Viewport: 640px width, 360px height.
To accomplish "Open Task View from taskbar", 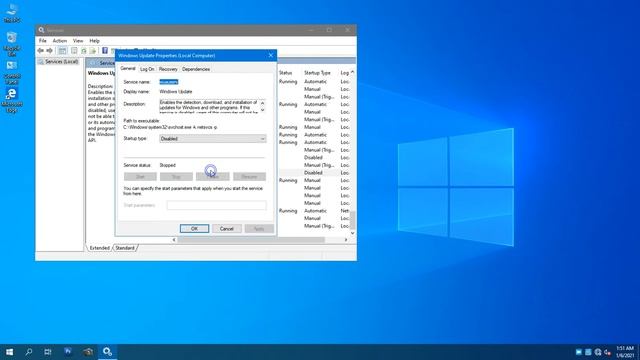I will 48,352.
